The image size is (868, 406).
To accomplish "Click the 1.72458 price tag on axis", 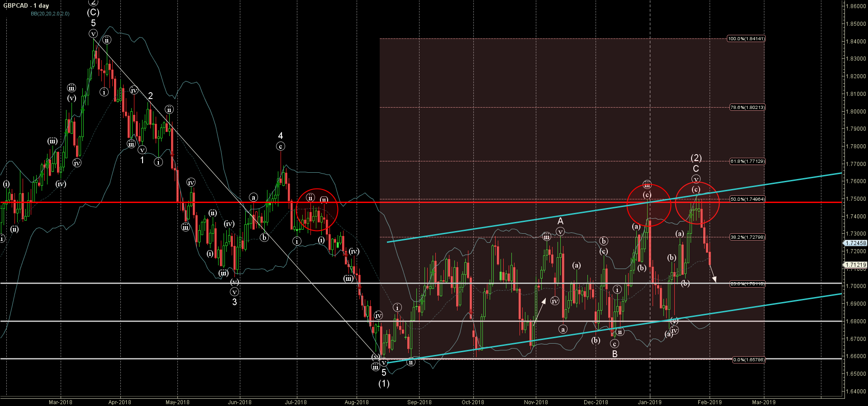I will point(855,243).
